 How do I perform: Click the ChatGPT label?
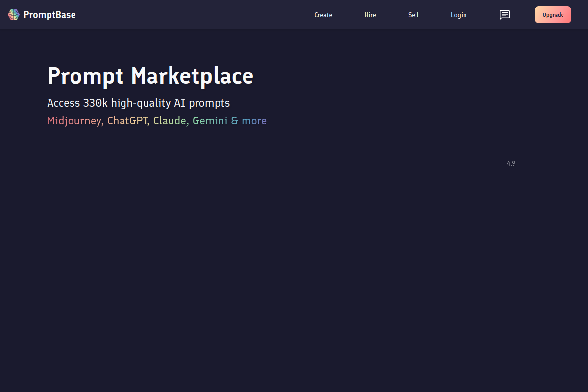[126, 121]
